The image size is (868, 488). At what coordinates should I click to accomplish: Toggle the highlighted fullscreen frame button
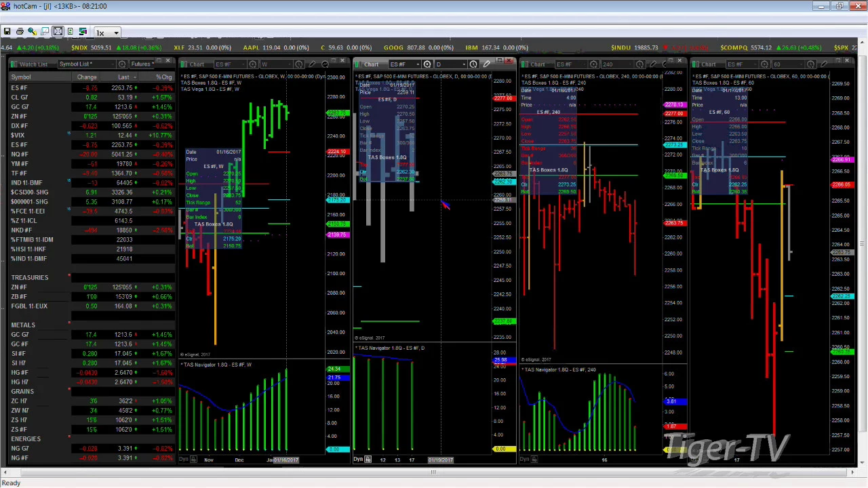point(58,32)
